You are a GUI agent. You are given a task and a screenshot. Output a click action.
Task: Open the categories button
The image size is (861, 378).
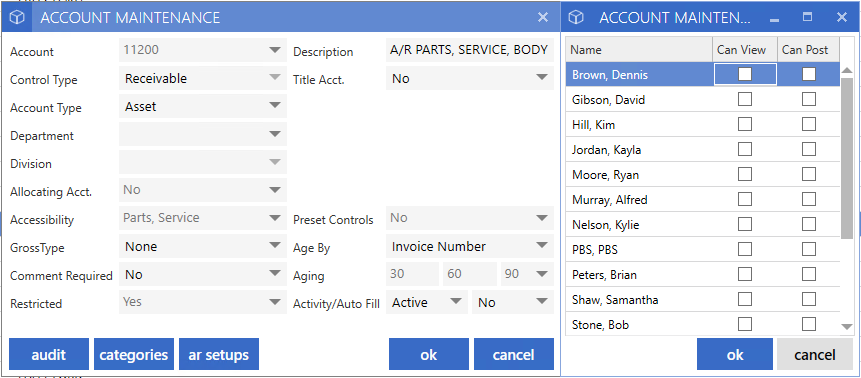point(134,354)
